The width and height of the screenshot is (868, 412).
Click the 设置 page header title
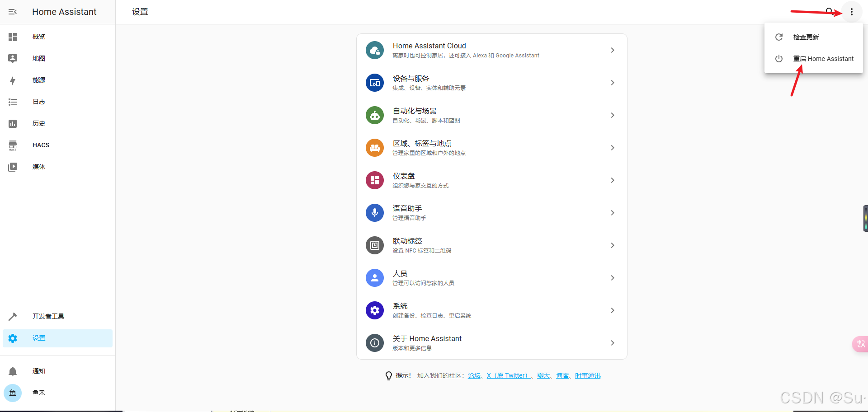(140, 12)
